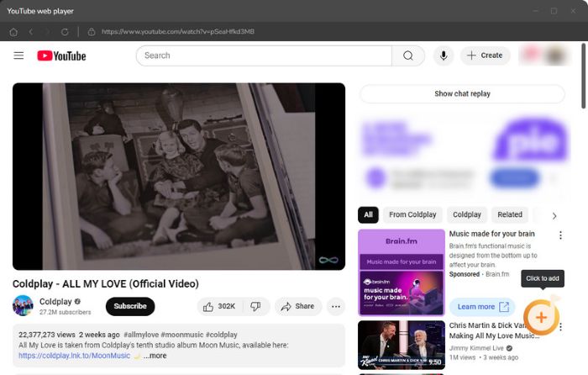Open the Create menu
588x375 pixels.
(x=485, y=55)
